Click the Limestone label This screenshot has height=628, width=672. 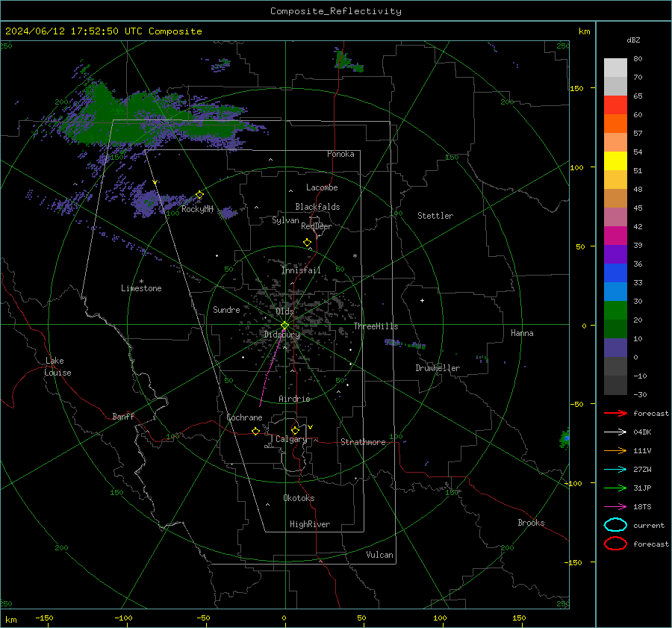pyautogui.click(x=141, y=288)
